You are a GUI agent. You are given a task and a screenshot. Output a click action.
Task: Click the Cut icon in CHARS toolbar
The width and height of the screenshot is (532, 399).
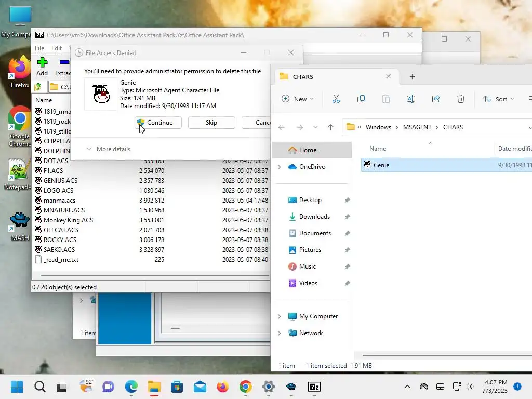[x=336, y=99]
